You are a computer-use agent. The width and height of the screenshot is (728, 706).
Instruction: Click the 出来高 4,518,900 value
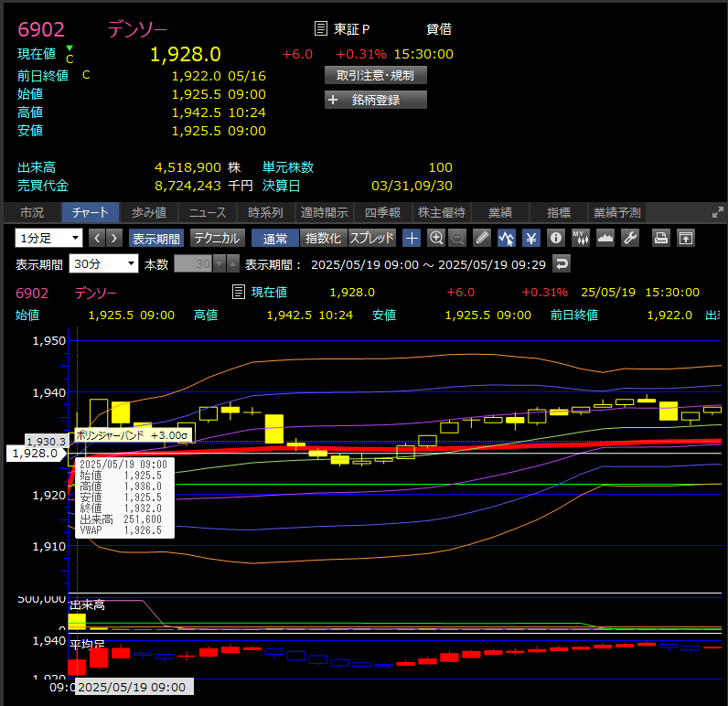click(x=187, y=167)
